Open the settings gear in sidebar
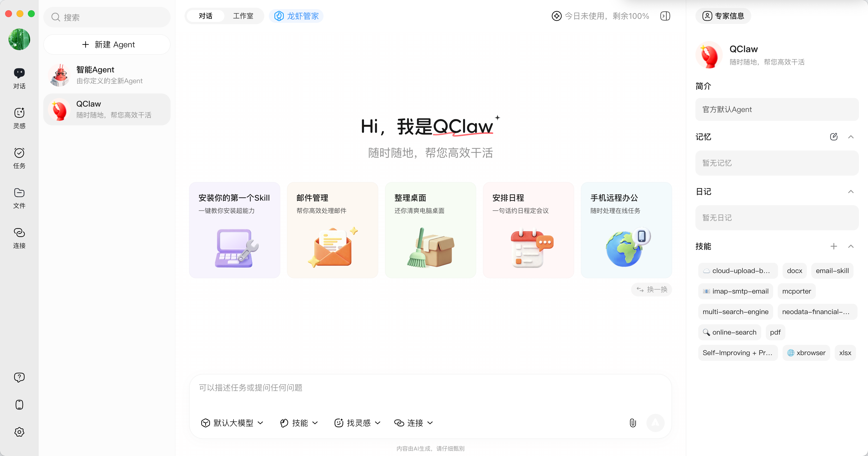868x456 pixels. (x=19, y=432)
